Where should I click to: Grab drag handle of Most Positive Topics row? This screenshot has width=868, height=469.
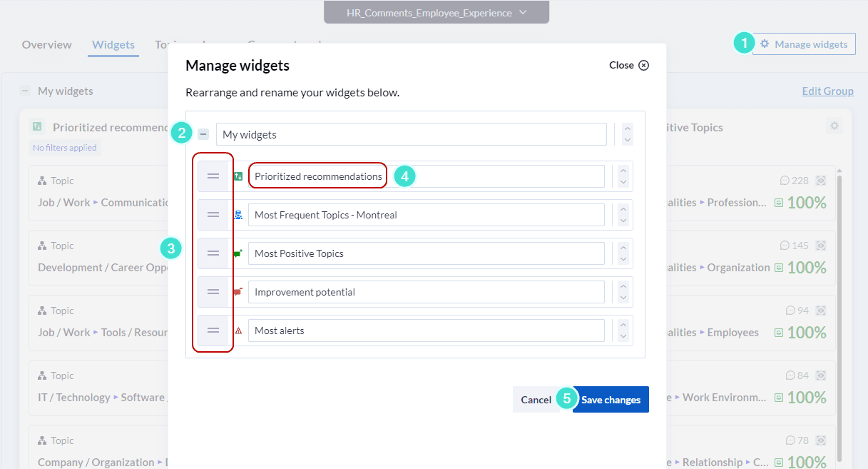click(213, 253)
